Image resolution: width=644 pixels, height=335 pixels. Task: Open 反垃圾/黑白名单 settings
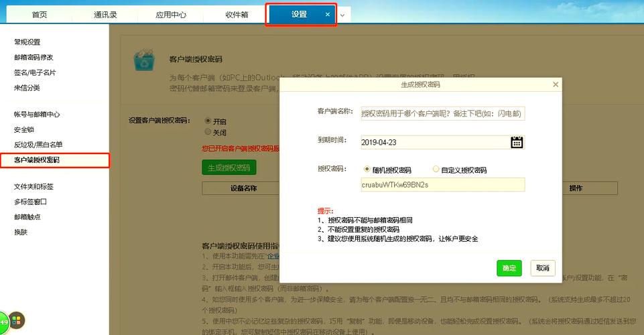[x=38, y=145]
